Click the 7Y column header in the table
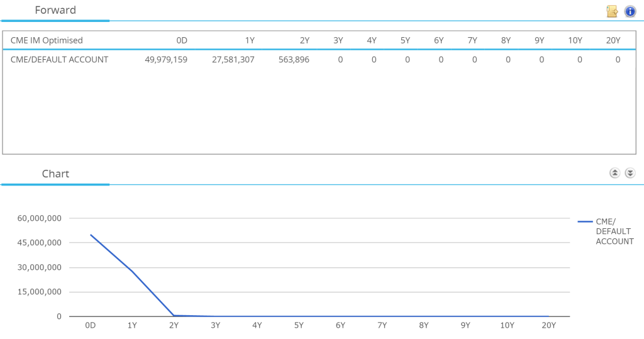This screenshot has width=644, height=339. click(x=472, y=40)
